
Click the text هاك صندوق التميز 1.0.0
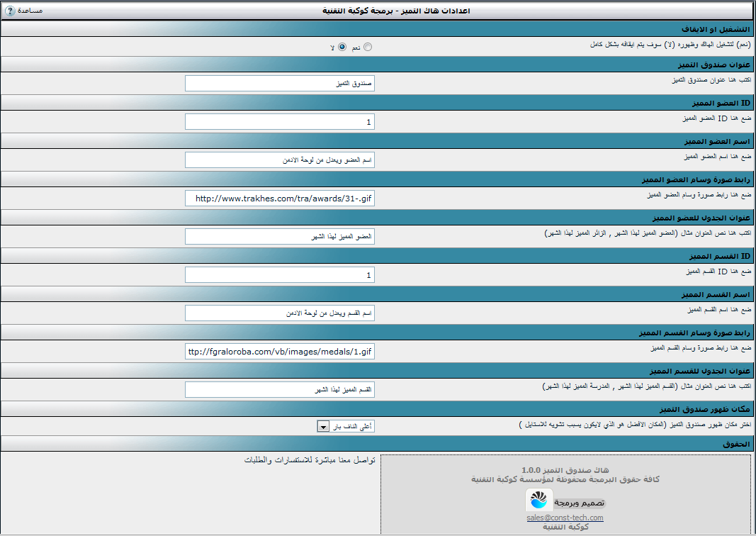click(565, 470)
